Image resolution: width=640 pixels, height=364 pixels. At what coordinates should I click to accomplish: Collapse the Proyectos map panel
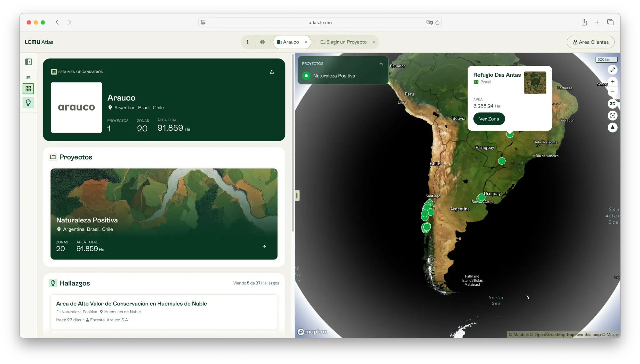381,64
